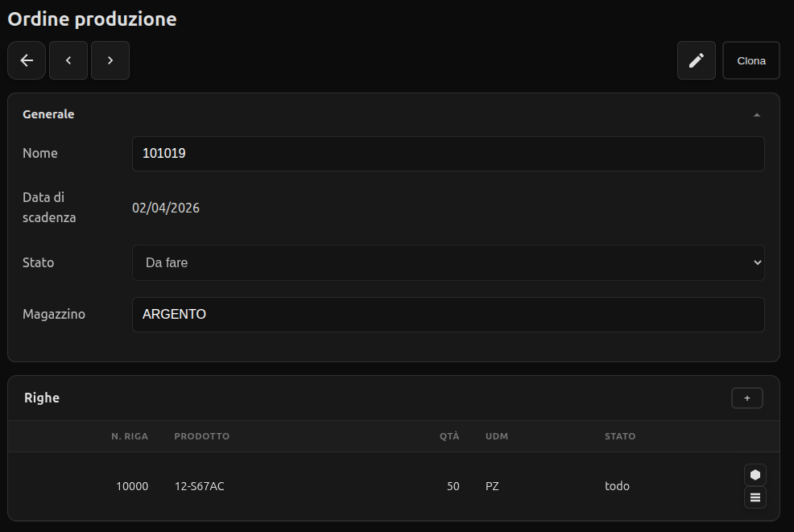Click the todo status cell

click(618, 486)
